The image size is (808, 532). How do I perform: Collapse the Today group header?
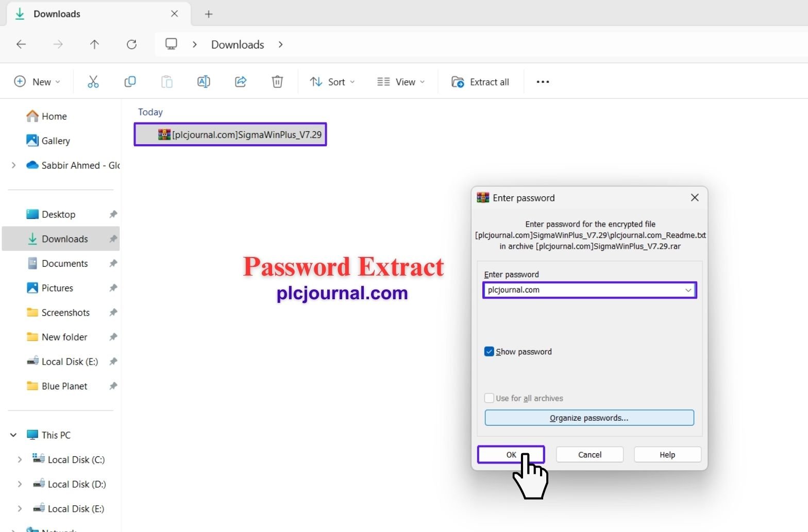point(150,112)
